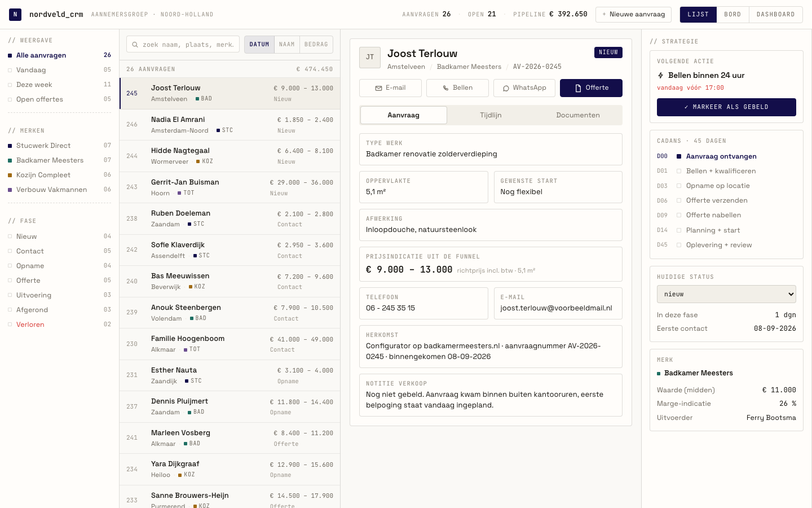Switch to the Tijdlijn tab

point(491,115)
